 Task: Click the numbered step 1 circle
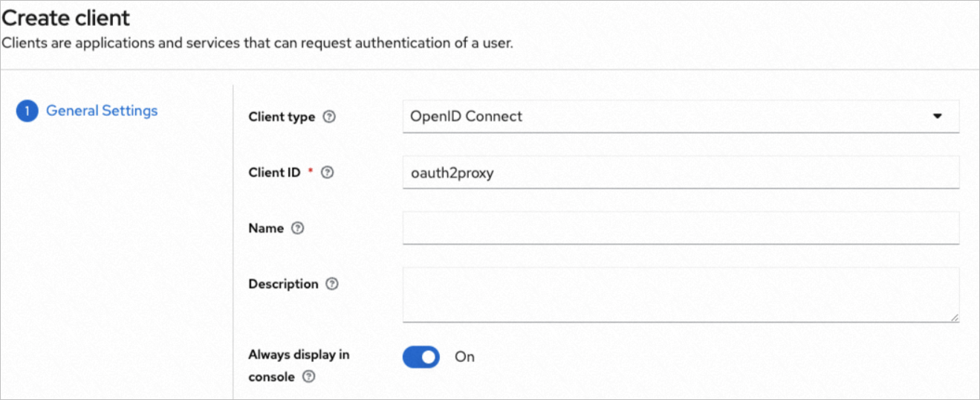[x=27, y=112]
